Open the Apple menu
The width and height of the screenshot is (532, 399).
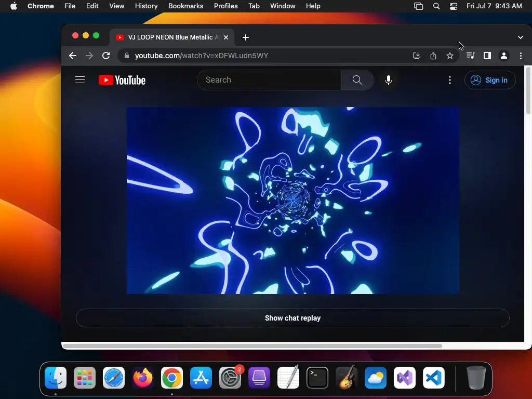click(x=14, y=6)
